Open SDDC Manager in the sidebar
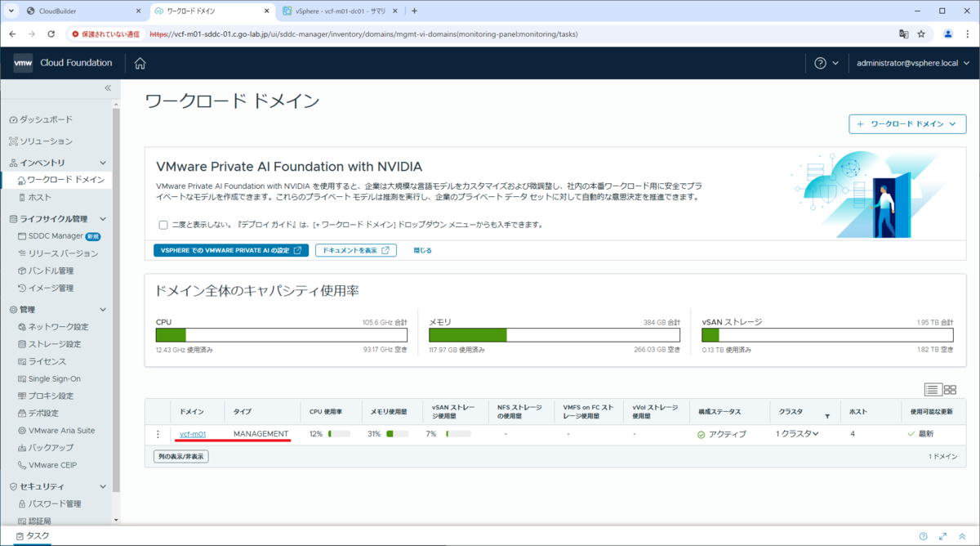This screenshot has height=546, width=980. coord(56,236)
